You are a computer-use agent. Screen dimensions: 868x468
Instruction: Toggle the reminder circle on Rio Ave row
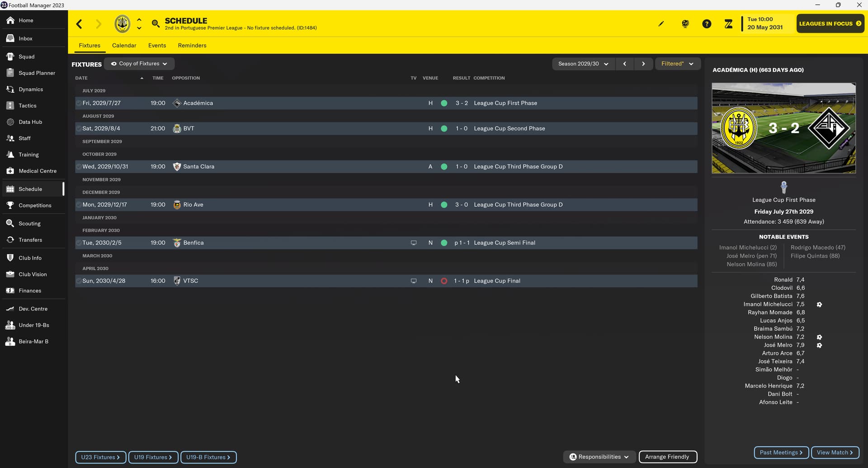click(x=79, y=204)
